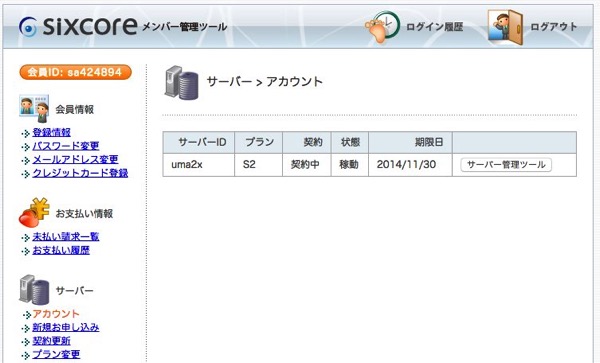Open プラン変更 link
This screenshot has height=363, width=600.
point(56,354)
